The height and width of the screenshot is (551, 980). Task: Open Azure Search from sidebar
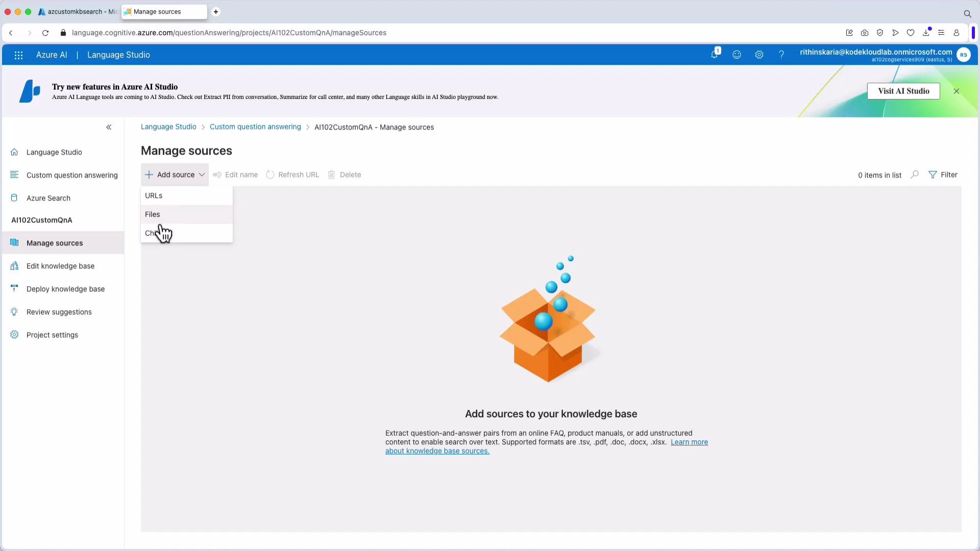tap(48, 198)
